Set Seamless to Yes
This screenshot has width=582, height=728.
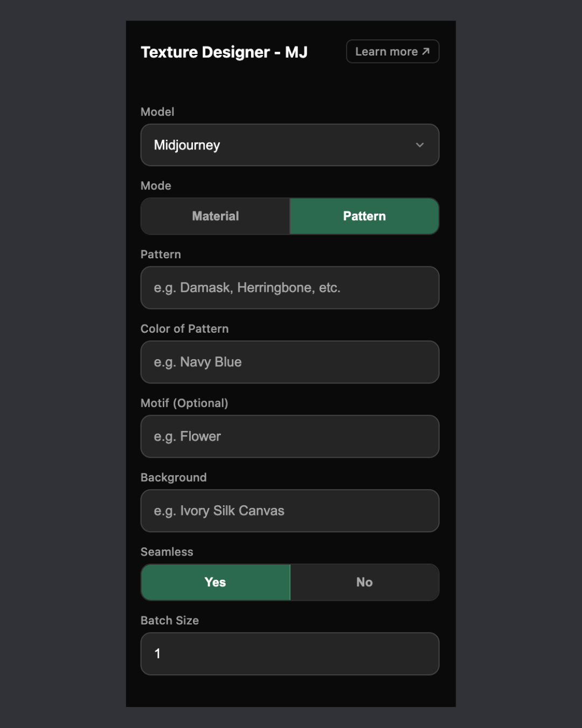[x=216, y=582]
